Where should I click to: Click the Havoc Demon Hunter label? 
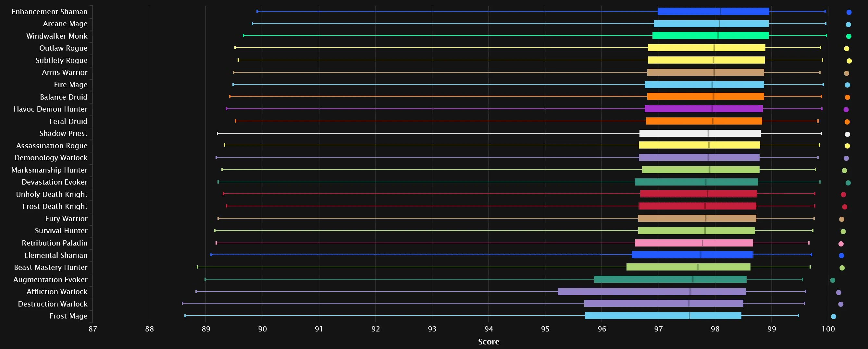50,109
